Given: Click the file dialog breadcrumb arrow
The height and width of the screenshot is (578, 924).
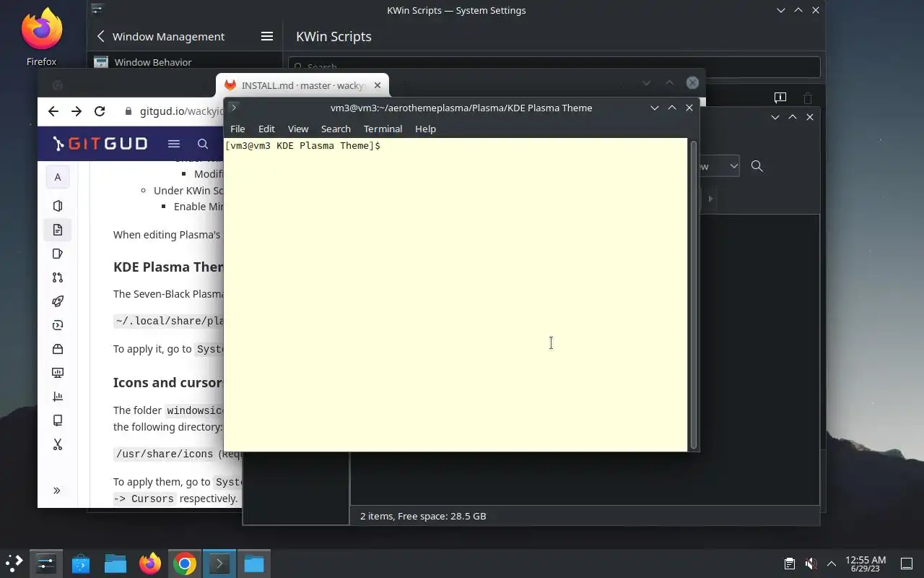Looking at the screenshot, I should tap(710, 199).
